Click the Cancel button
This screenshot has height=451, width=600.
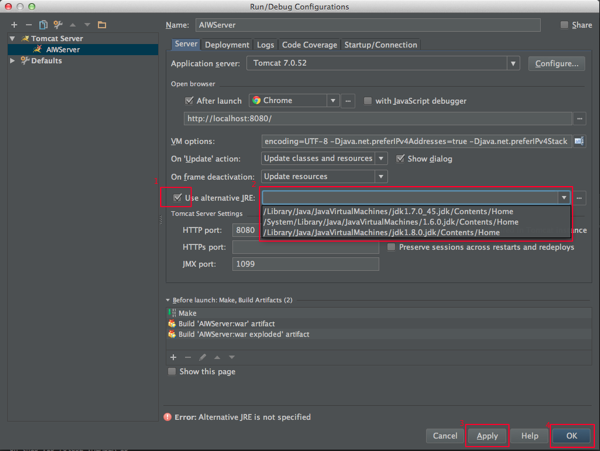pos(445,436)
